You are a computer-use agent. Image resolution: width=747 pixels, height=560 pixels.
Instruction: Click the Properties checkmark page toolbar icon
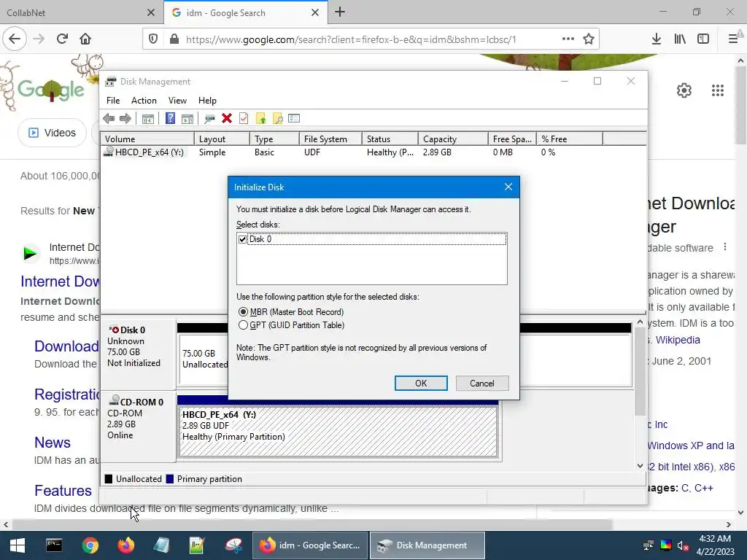(244, 119)
